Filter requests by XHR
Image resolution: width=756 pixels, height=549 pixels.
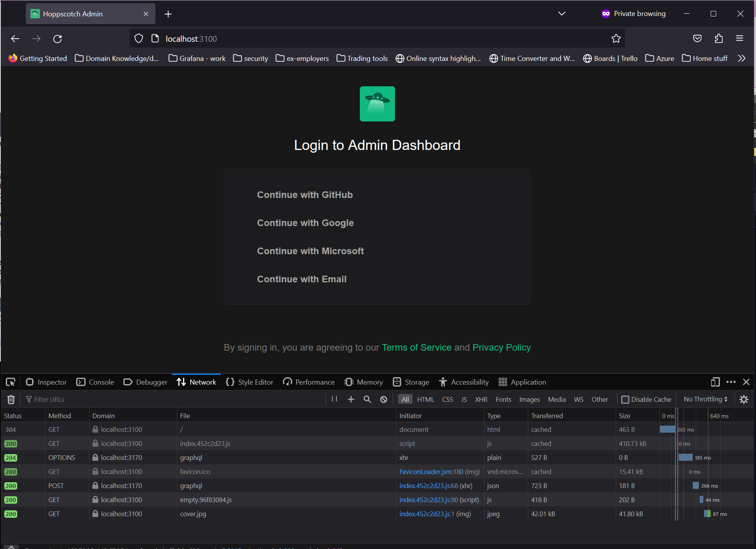point(481,399)
